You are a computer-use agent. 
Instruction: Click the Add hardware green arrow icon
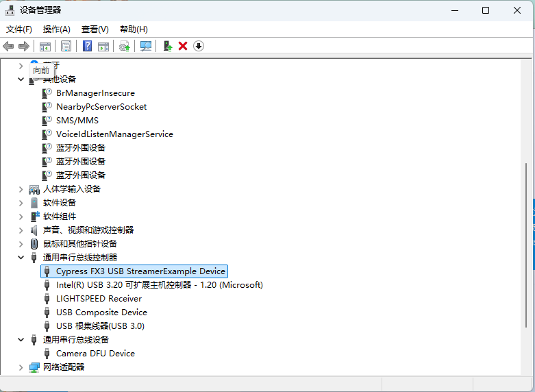tap(168, 46)
